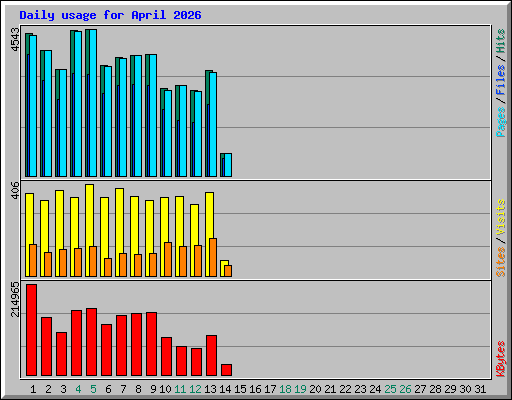Select green weekend day label "26"
Viewport: 512px width, 400px height.
click(405, 389)
